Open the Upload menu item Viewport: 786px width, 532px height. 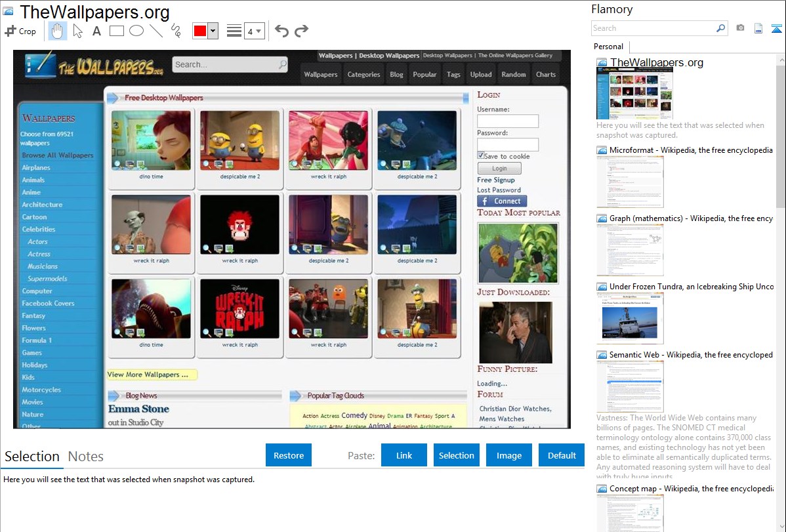pyautogui.click(x=480, y=74)
